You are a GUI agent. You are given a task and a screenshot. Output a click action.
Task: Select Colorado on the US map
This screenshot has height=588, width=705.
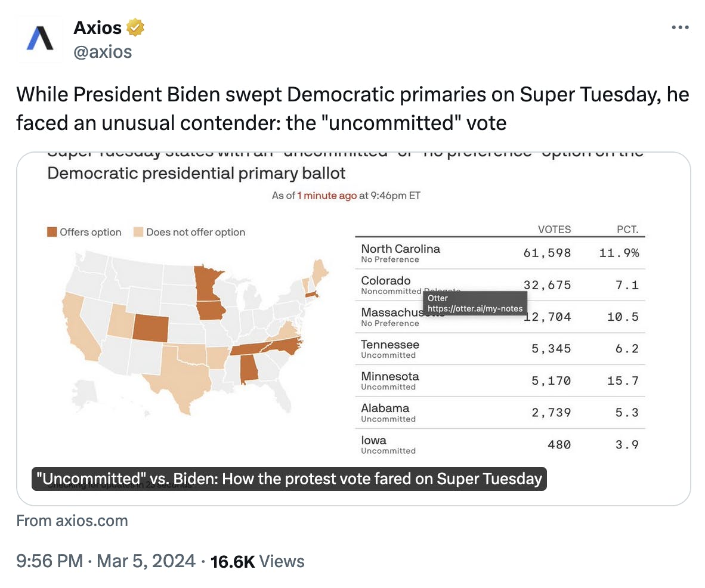(151, 328)
